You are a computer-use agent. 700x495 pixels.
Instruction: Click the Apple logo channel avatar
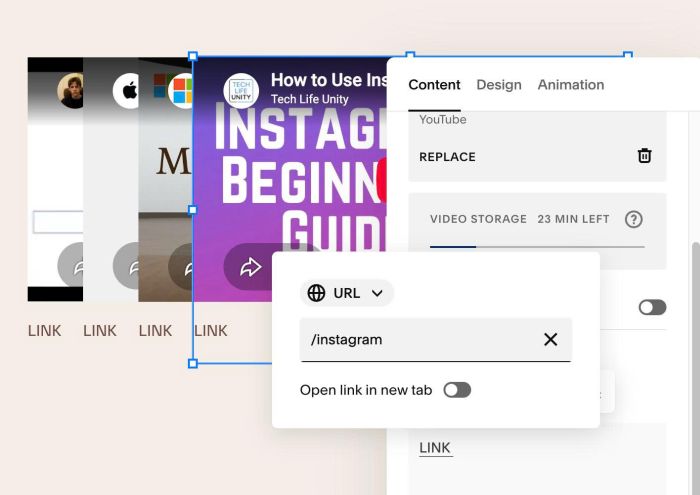127,91
